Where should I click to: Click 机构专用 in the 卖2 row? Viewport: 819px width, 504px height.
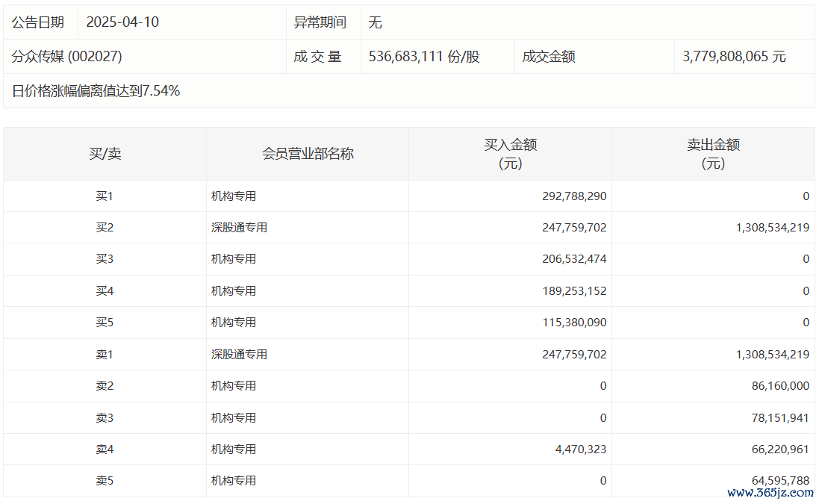[x=234, y=385]
